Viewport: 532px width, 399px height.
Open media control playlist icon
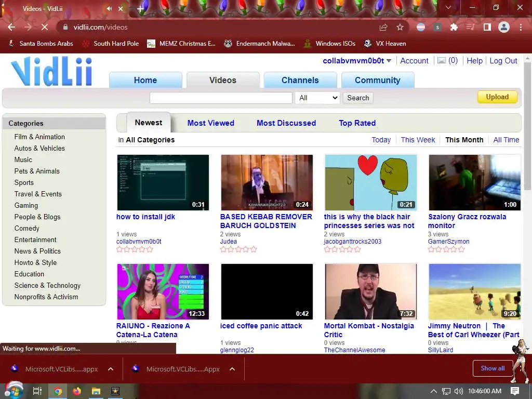pyautogui.click(x=470, y=27)
